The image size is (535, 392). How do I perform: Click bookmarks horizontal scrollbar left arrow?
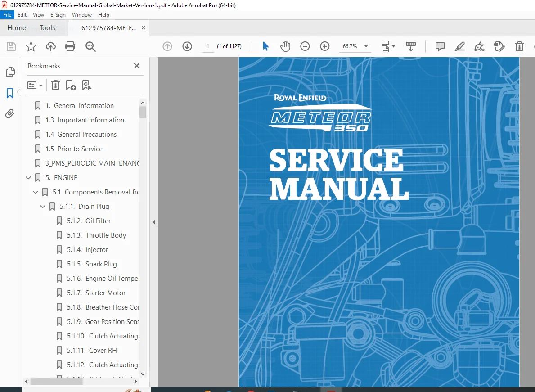click(27, 382)
